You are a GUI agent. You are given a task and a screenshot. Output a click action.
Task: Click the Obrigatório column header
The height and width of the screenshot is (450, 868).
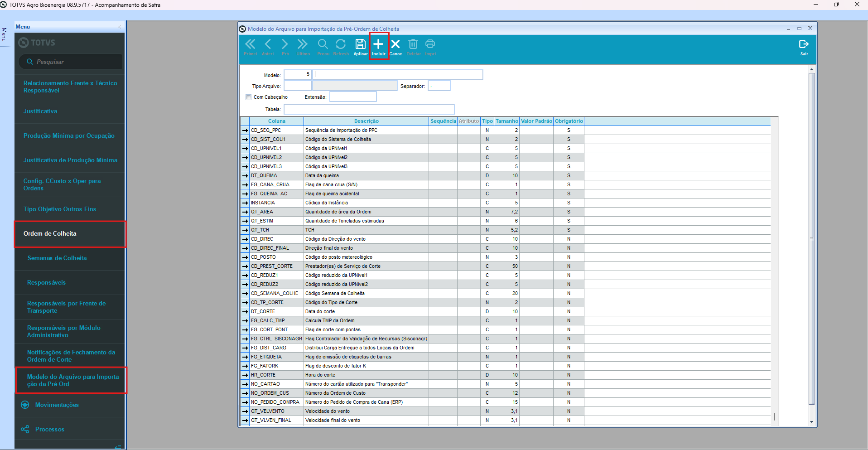click(569, 121)
